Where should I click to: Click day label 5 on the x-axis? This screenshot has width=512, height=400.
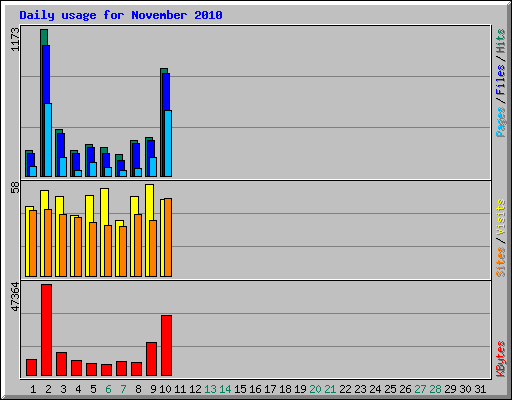pyautogui.click(x=93, y=389)
